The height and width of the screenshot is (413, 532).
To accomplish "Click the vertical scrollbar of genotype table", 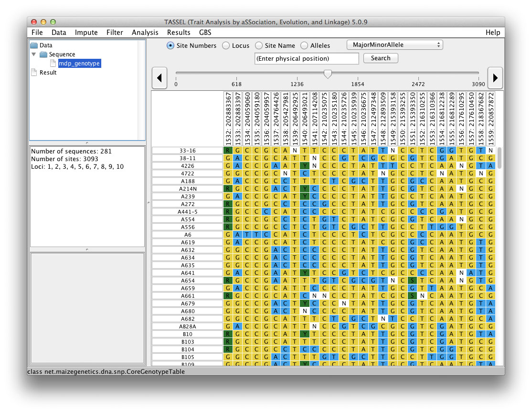I will pos(499,158).
